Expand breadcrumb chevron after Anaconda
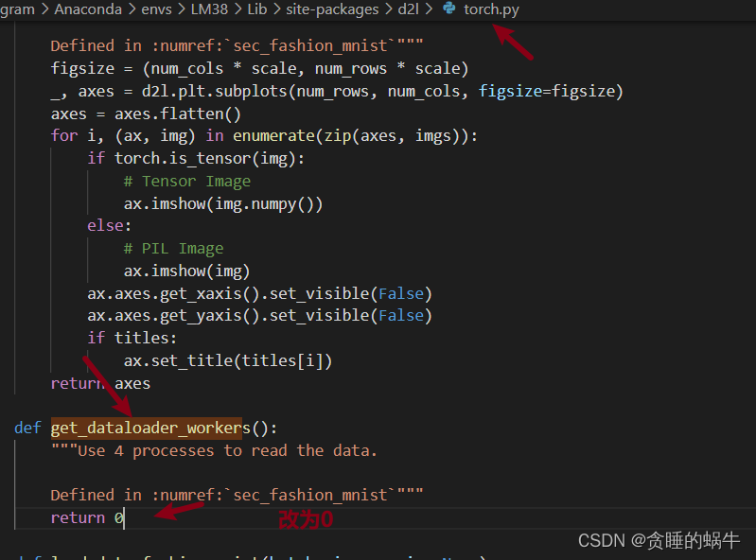Screen dimensions: 756x560 (x=132, y=9)
